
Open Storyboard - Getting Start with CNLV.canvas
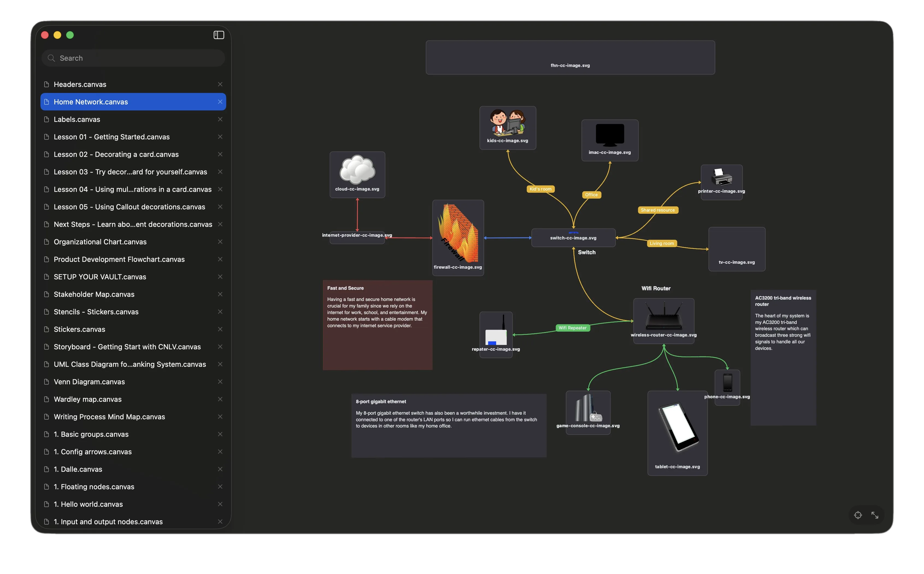click(x=133, y=347)
